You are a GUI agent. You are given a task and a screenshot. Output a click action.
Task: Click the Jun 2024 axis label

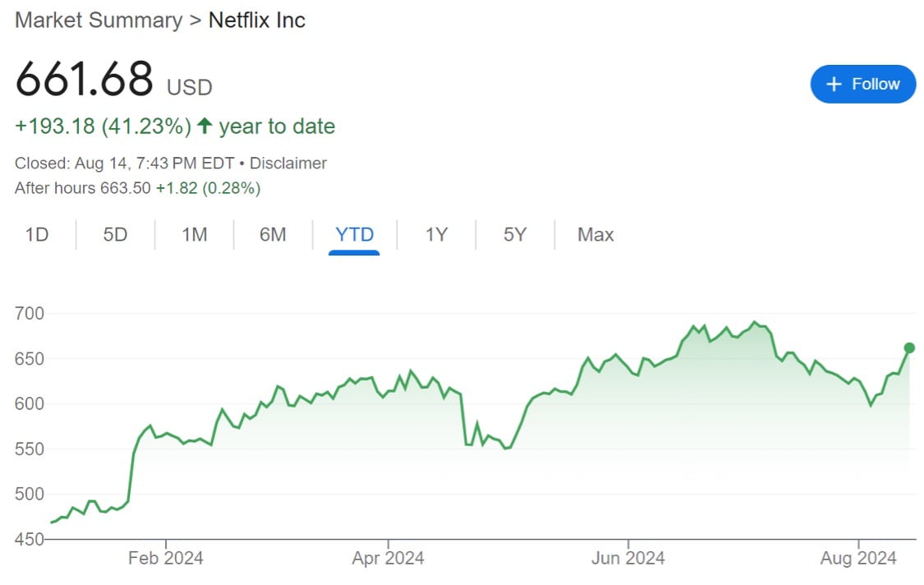point(628,559)
